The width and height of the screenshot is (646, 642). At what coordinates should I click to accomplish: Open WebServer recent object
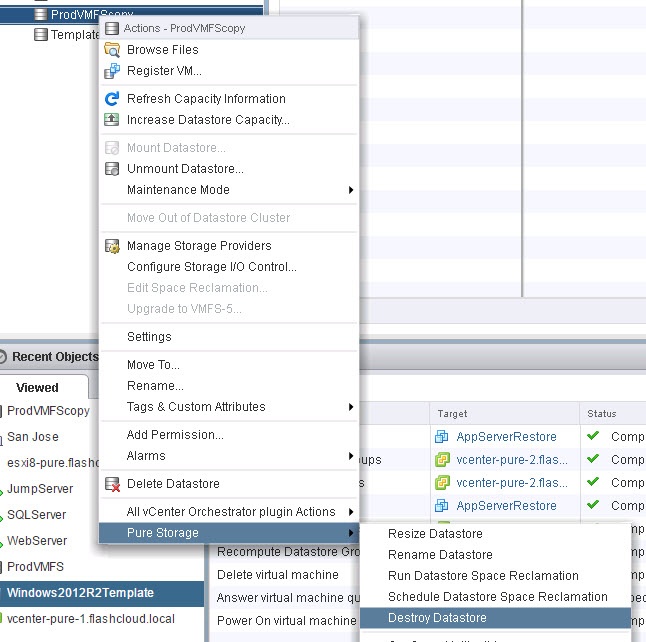tap(37, 541)
